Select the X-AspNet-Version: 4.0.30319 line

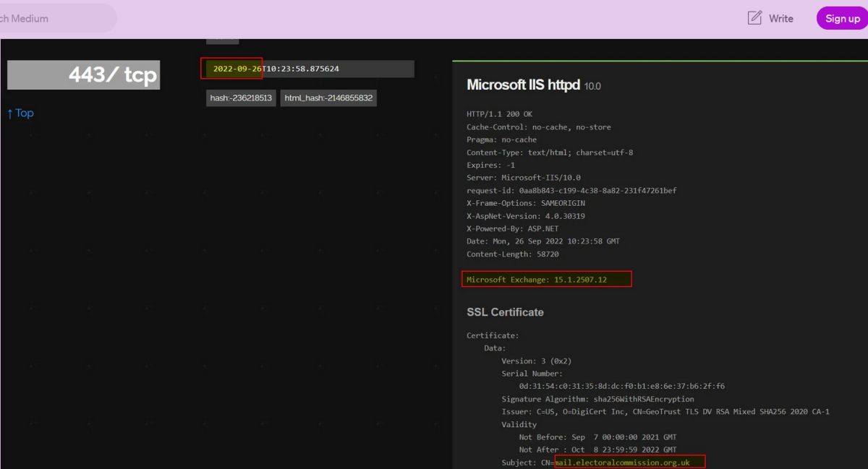coord(526,216)
